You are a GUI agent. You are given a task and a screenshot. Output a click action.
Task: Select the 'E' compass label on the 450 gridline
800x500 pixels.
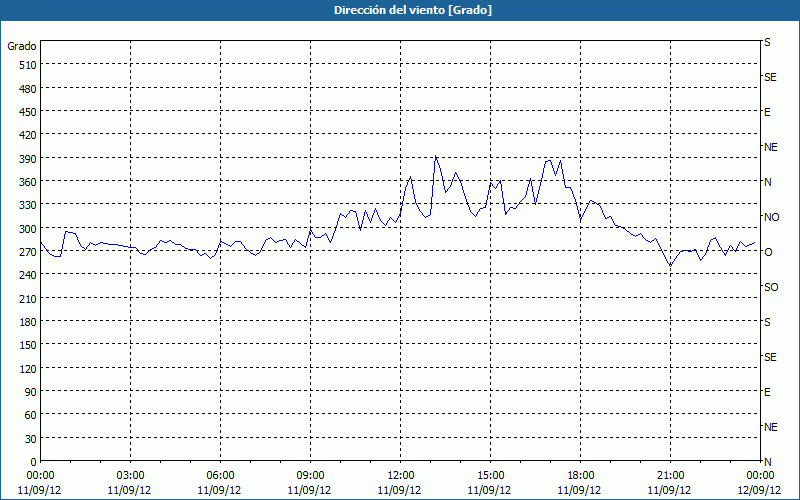tap(767, 112)
